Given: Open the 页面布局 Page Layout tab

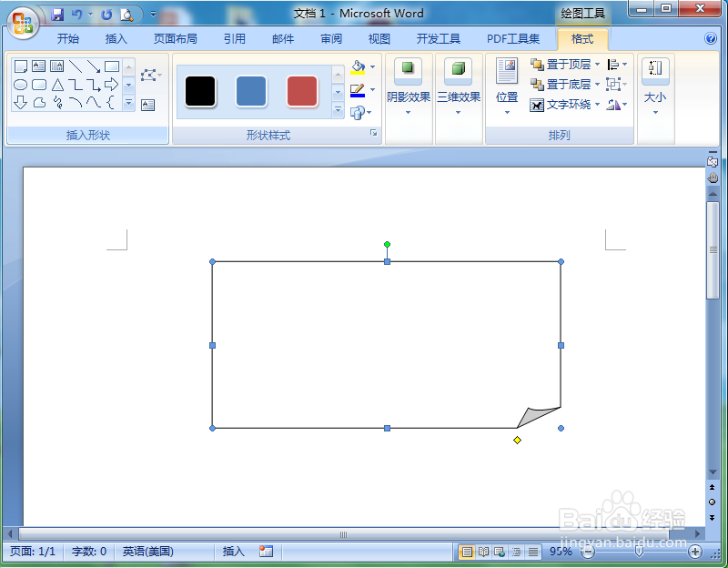Looking at the screenshot, I should 175,39.
